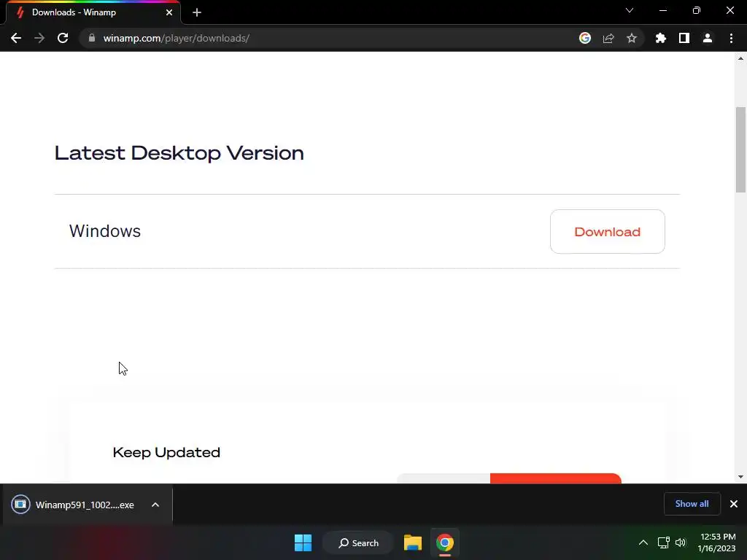Expand options for Winamp591 download item
The height and width of the screenshot is (560, 747).
pos(155,505)
